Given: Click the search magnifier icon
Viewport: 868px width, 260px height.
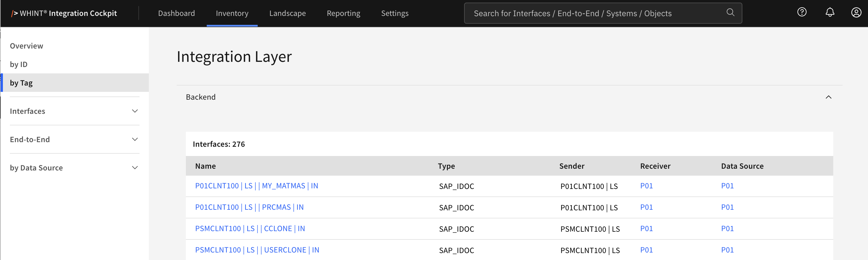Looking at the screenshot, I should (730, 13).
